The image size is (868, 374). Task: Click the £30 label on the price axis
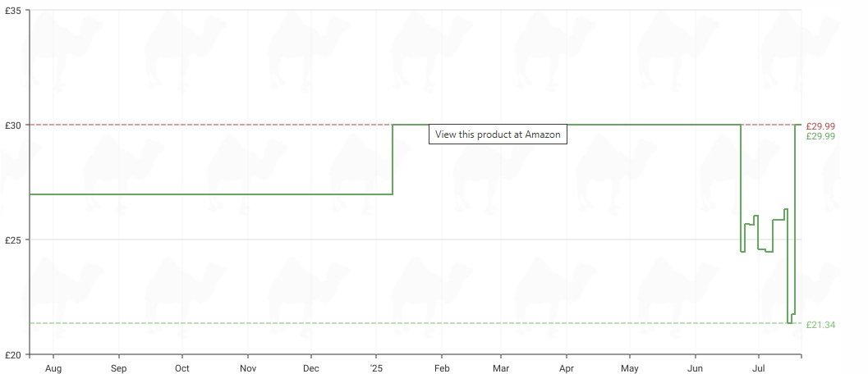[x=13, y=125]
